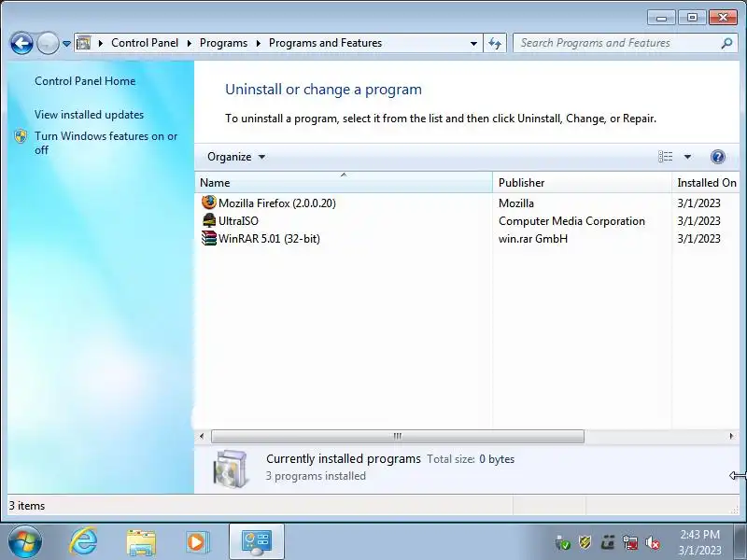This screenshot has height=560, width=747.
Task: Minimize the Programs and Features window
Action: [x=661, y=18]
